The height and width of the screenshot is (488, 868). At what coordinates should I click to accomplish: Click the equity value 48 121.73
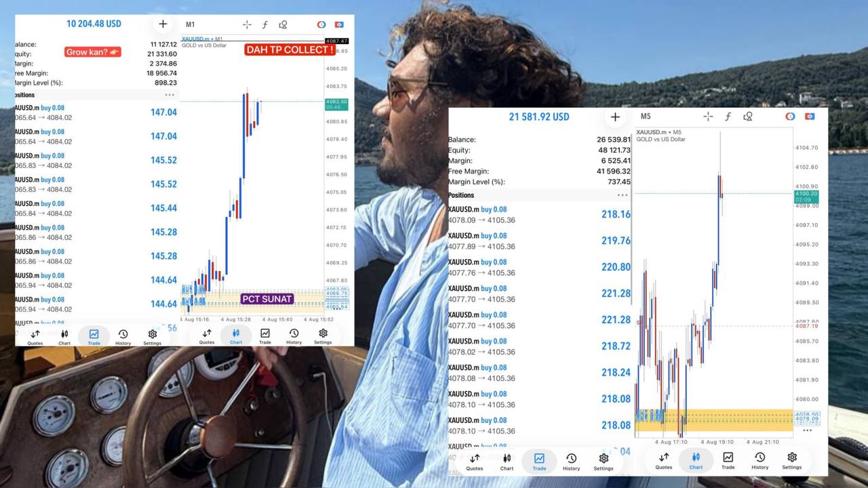click(614, 150)
